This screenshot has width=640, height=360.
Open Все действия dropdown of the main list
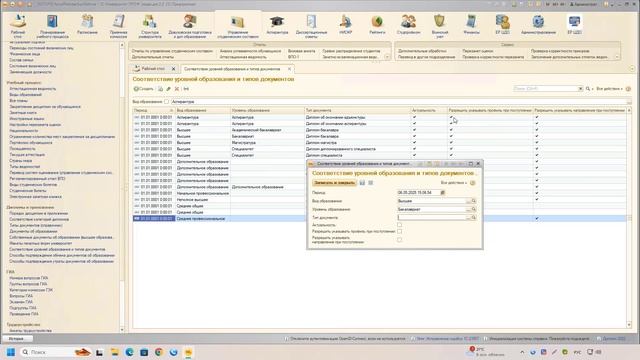coord(609,89)
